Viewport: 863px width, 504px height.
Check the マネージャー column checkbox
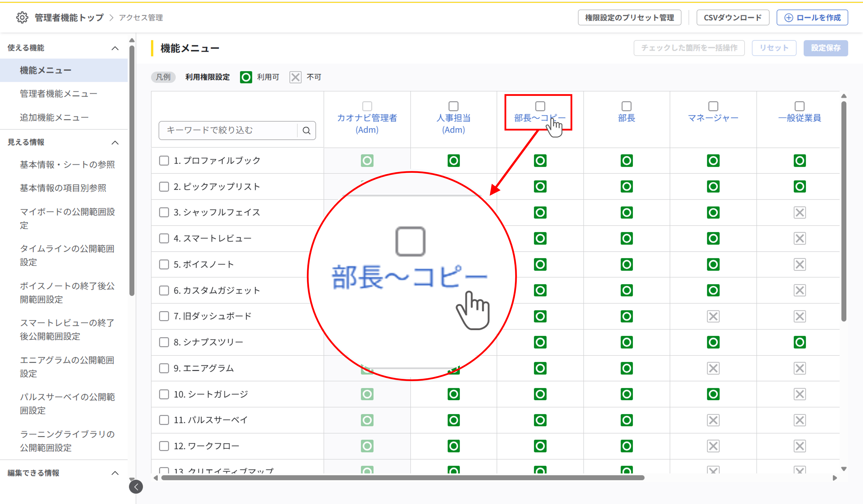[713, 106]
